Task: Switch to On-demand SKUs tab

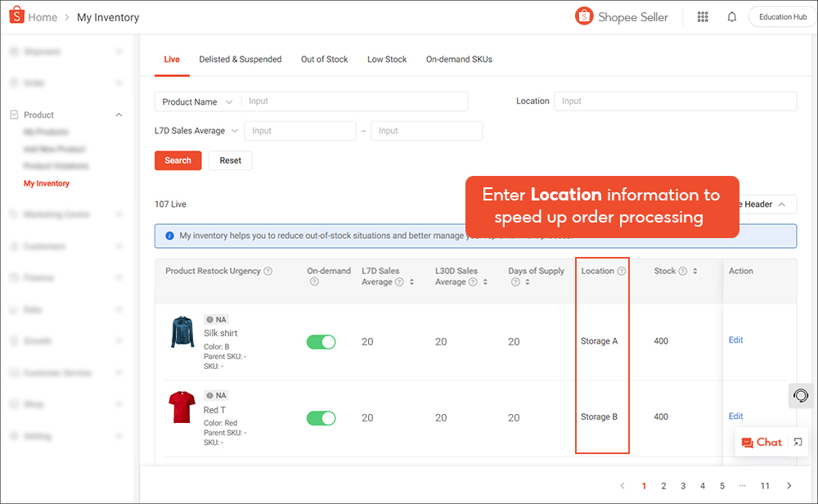Action: coord(459,60)
